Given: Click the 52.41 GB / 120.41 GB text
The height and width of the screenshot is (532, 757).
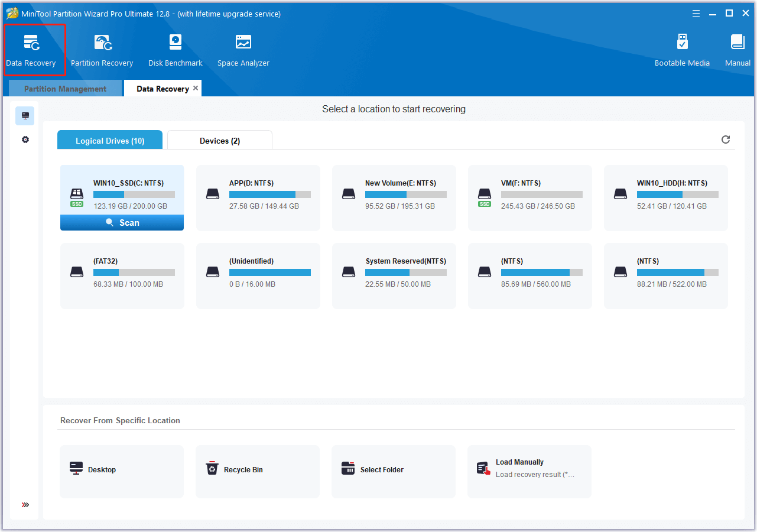Looking at the screenshot, I should coord(672,206).
